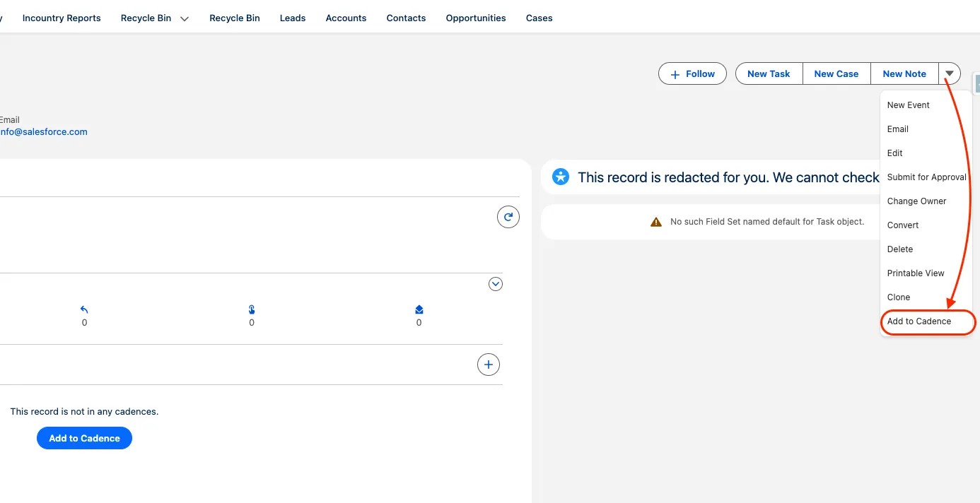The height and width of the screenshot is (503, 980).
Task: Click the email opened engagement icon
Action: point(419,309)
